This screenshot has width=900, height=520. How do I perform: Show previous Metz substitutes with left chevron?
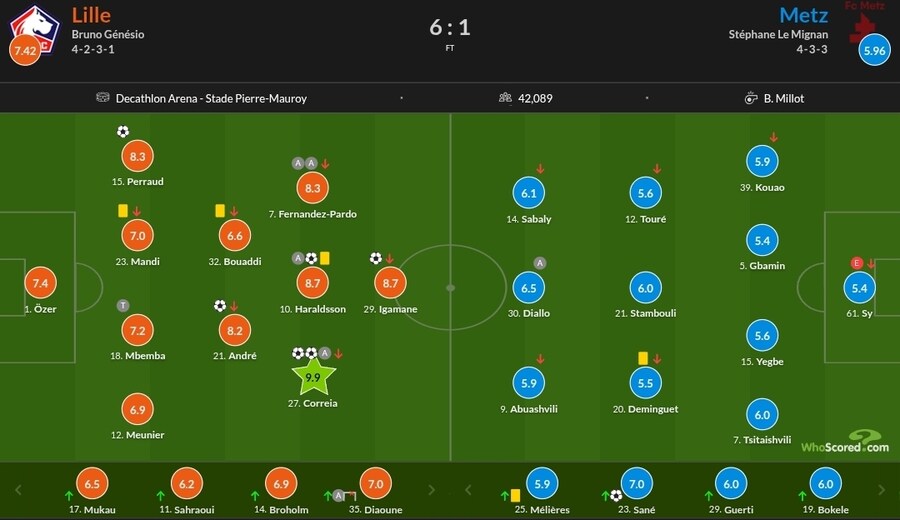click(469, 490)
